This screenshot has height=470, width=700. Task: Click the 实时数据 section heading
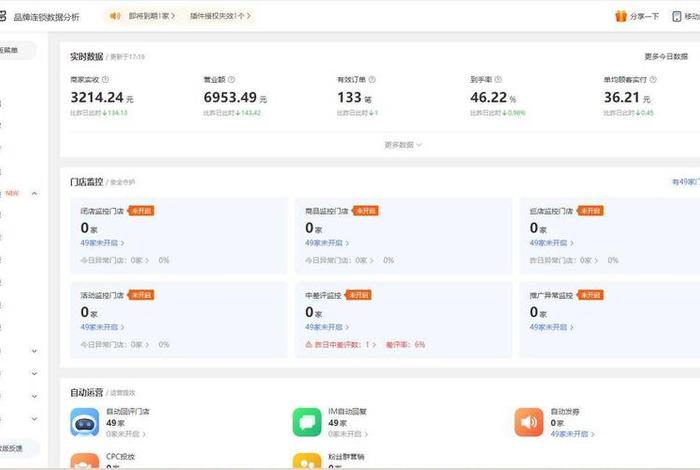coord(87,57)
